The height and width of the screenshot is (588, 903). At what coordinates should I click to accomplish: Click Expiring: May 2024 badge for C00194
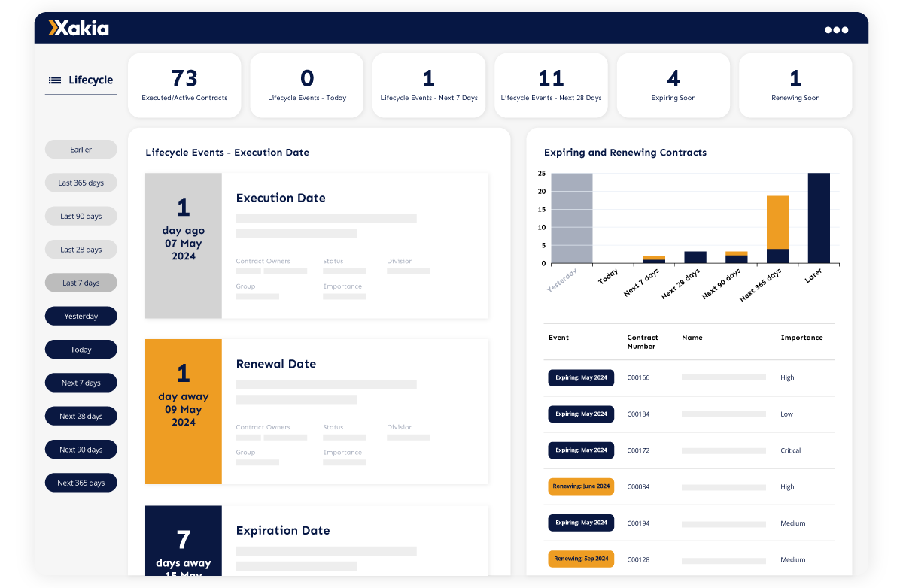(x=581, y=523)
